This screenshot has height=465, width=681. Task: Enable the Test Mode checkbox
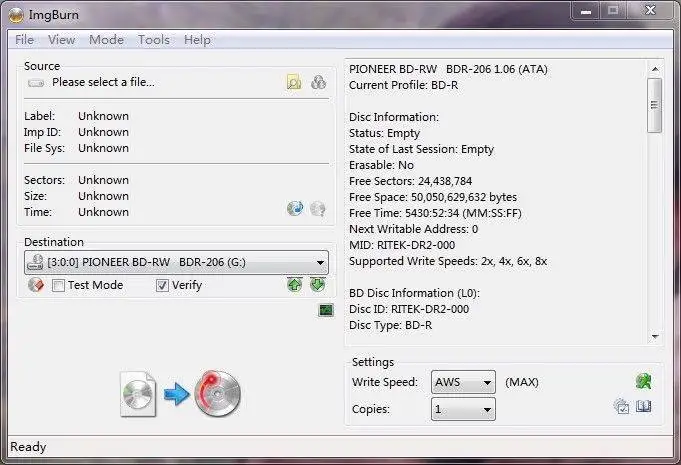pyautogui.click(x=58, y=285)
